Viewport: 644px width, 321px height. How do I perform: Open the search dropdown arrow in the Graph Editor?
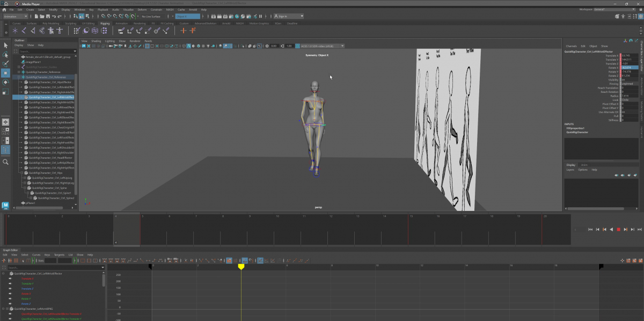tap(103, 267)
